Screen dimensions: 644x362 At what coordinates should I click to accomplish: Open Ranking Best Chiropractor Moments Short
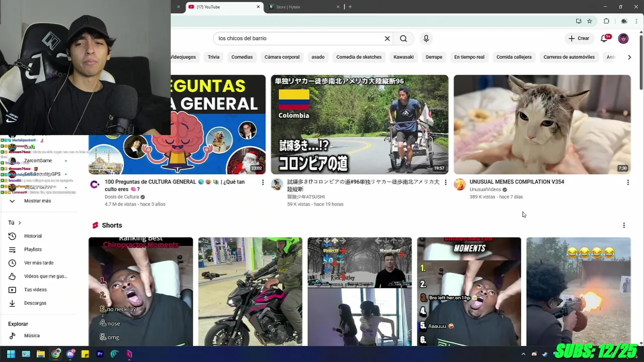(140, 292)
